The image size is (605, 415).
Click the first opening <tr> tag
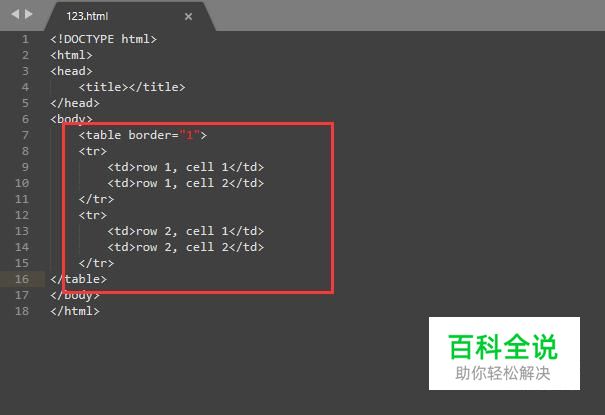coord(93,151)
